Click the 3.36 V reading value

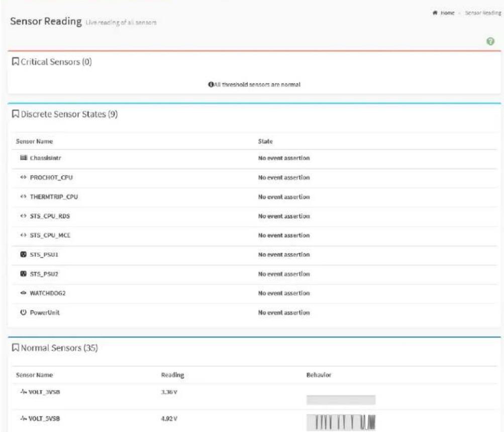pos(169,392)
